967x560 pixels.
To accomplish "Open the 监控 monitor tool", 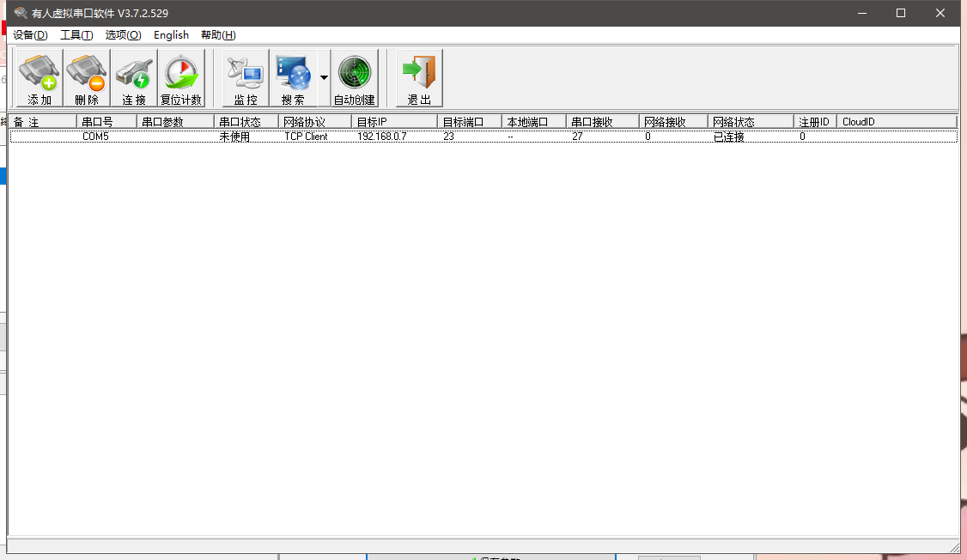I will click(x=246, y=78).
